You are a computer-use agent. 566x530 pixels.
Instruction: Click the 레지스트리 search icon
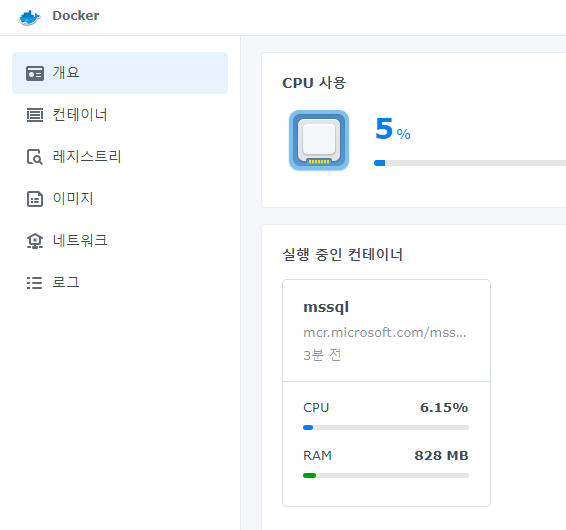pos(35,157)
